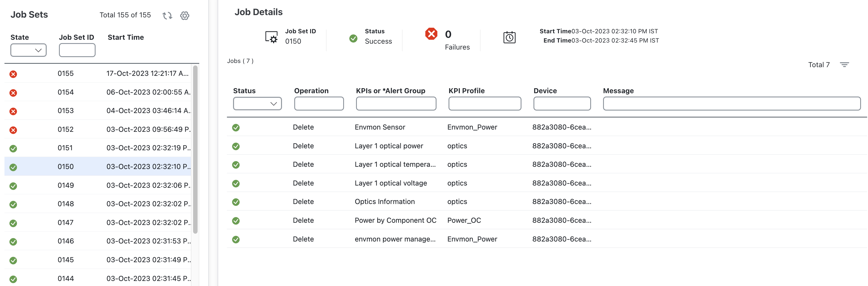This screenshot has width=868, height=286.
Task: Sort by Device column header
Action: pos(545,91)
